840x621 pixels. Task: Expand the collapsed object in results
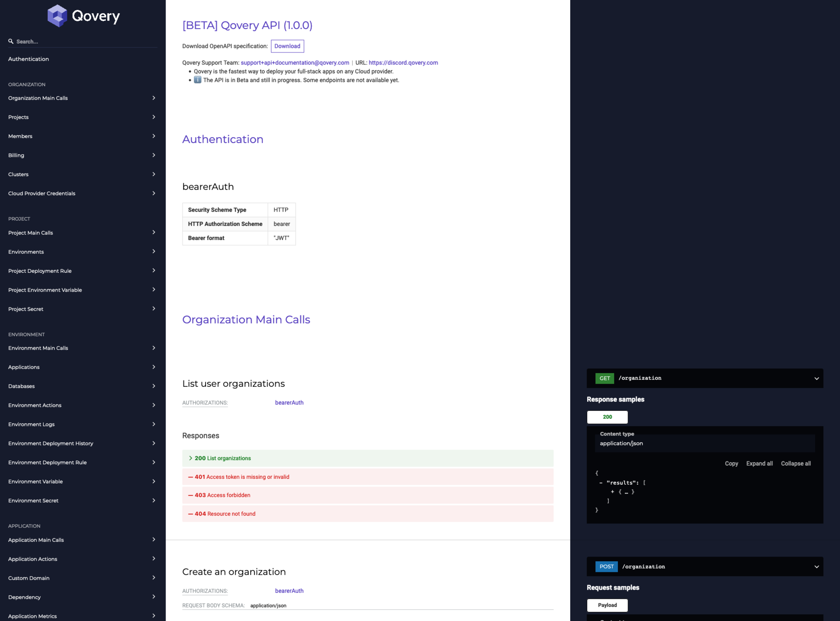[612, 492]
